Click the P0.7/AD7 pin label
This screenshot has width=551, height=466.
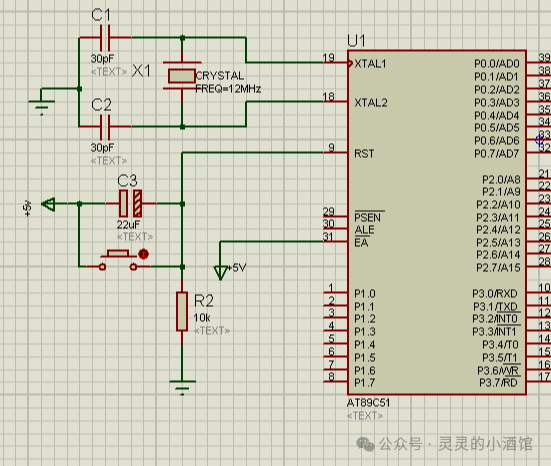pos(497,154)
